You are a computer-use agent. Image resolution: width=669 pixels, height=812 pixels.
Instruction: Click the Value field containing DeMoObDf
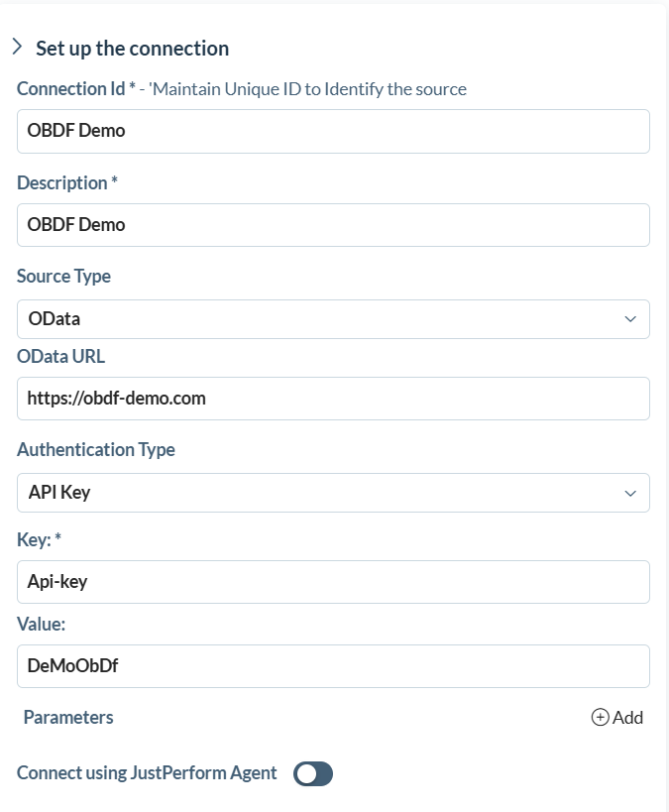click(x=332, y=665)
